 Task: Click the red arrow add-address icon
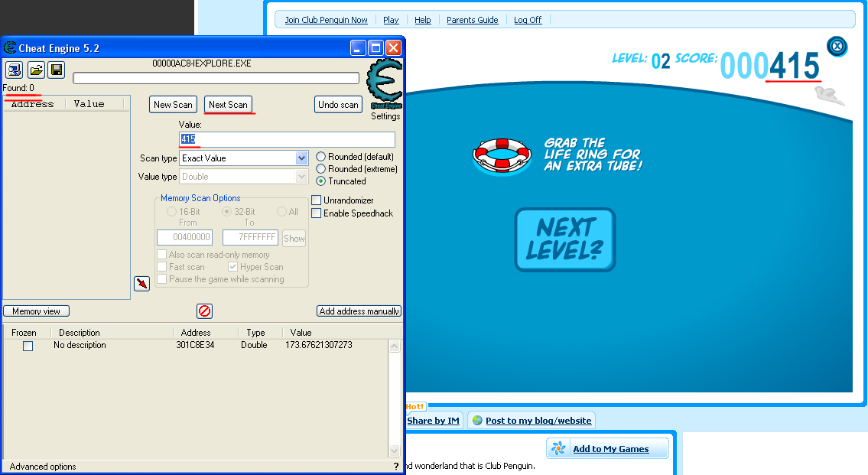141,284
